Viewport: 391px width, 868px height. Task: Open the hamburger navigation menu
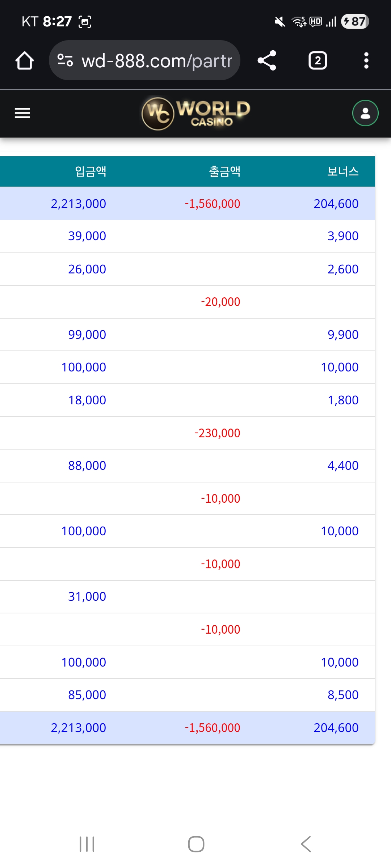pyautogui.click(x=22, y=113)
